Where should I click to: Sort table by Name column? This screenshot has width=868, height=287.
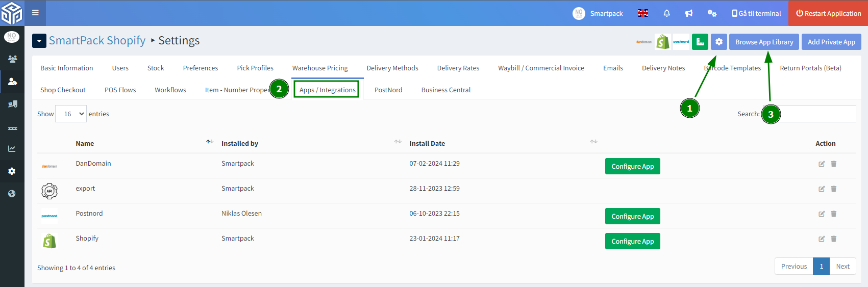click(x=85, y=143)
